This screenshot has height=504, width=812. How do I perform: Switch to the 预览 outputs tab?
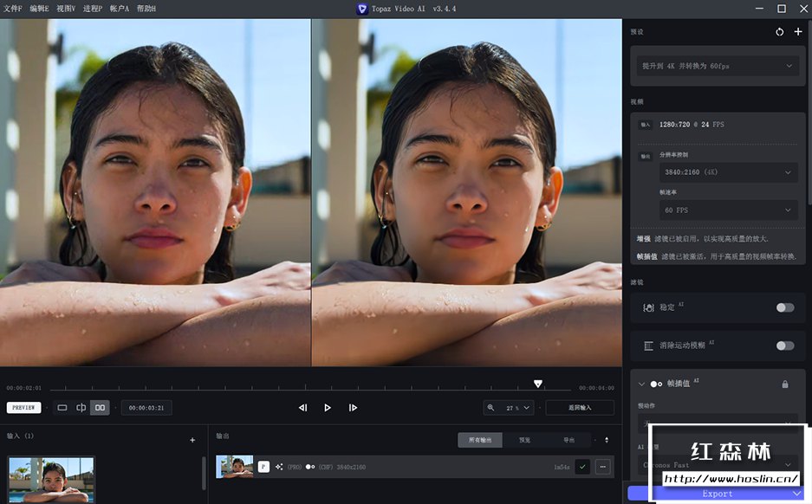(524, 440)
